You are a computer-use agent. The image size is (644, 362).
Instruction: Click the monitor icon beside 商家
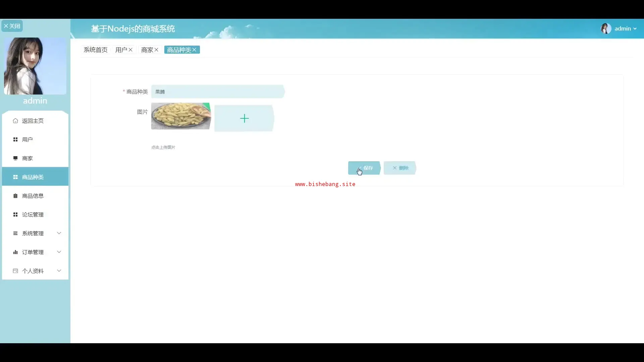pos(15,158)
